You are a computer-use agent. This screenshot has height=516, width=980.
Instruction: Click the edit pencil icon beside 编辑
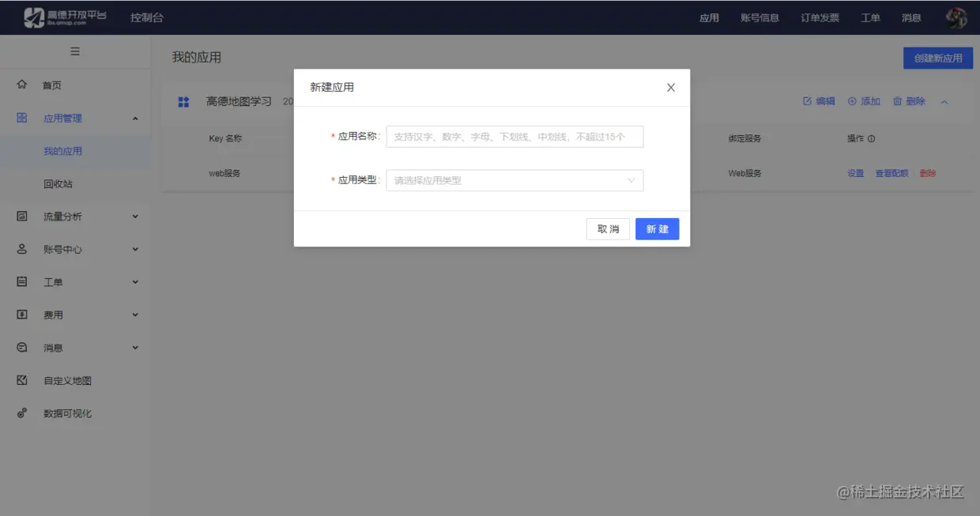pos(807,101)
